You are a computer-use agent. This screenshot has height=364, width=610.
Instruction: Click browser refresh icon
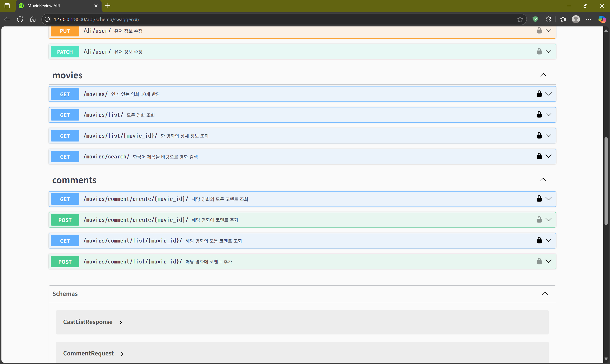point(20,19)
